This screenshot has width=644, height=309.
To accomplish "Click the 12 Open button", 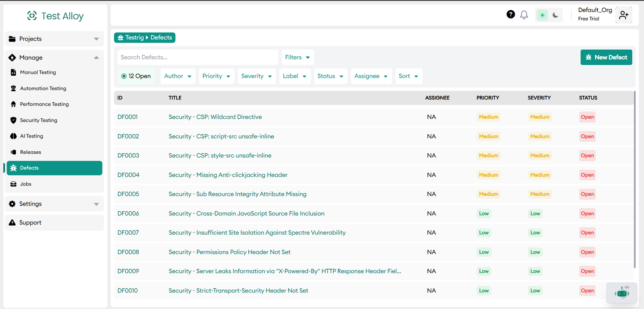I will point(136,76).
